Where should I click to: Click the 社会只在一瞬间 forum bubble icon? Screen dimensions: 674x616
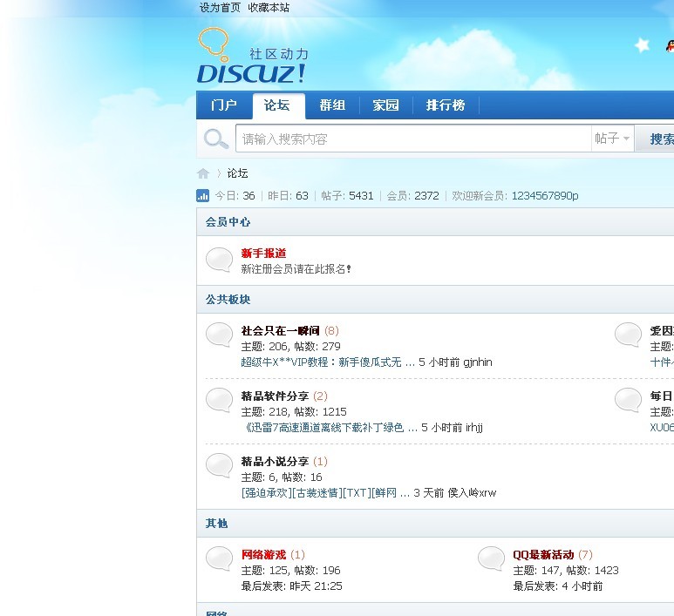click(x=219, y=335)
